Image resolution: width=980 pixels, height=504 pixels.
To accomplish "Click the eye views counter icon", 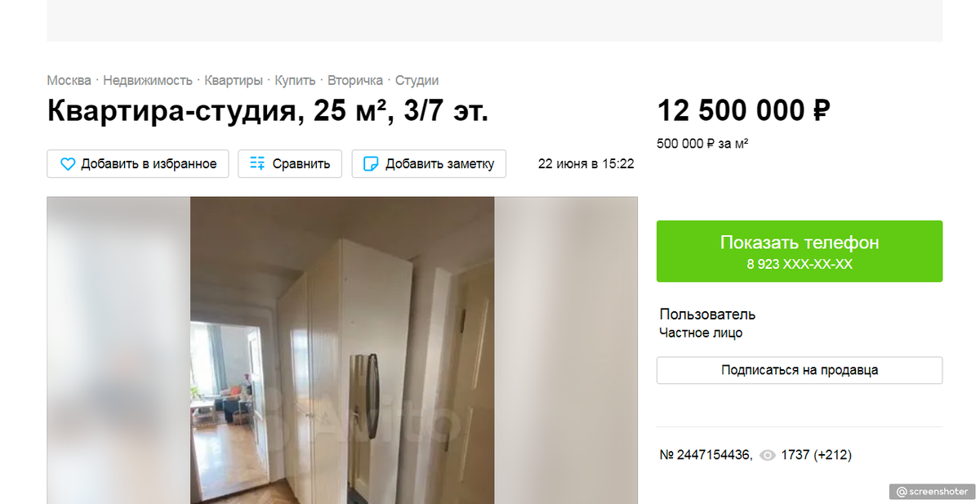I will [767, 456].
